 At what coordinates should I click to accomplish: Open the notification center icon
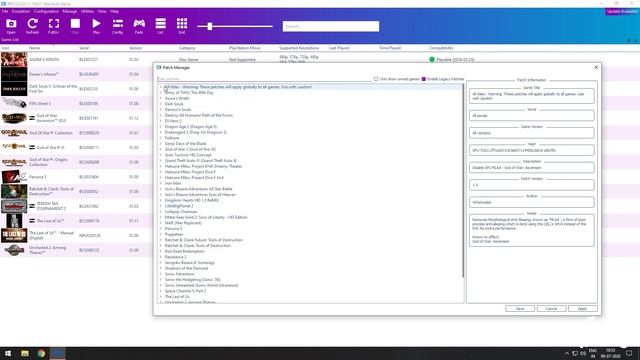[x=629, y=353]
